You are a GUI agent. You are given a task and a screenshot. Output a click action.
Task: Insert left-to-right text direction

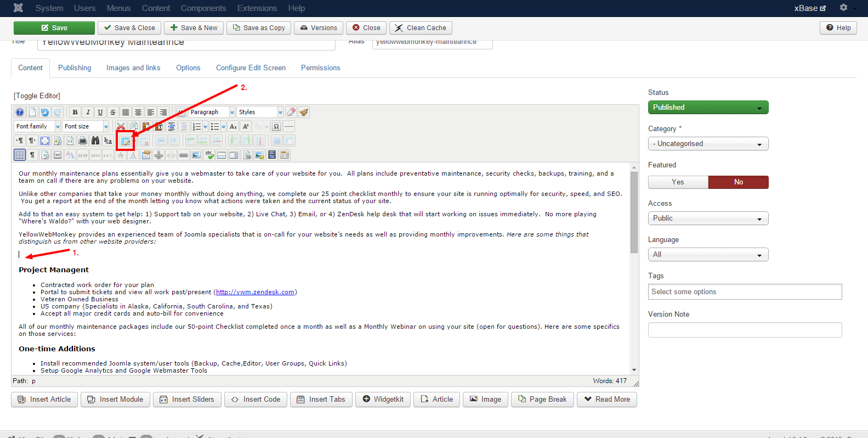click(20, 141)
